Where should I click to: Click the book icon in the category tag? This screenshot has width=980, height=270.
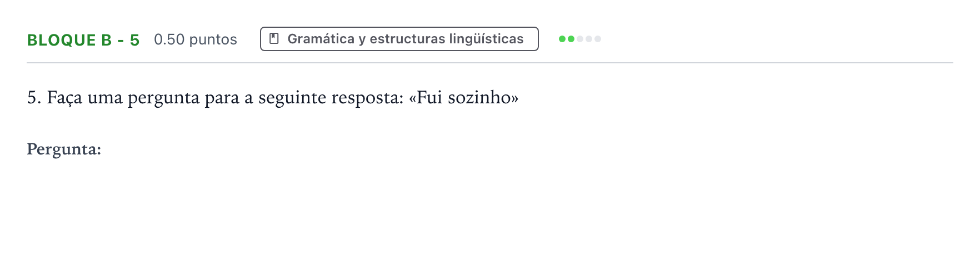click(274, 39)
